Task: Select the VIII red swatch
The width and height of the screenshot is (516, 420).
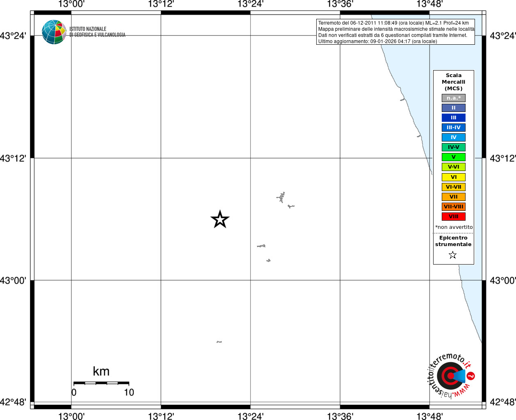Action: (454, 217)
